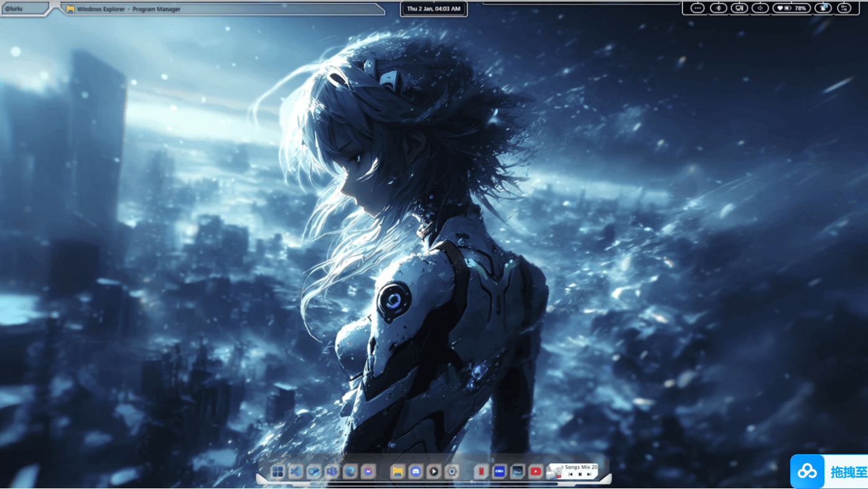Toggle Bluetooth in the top bar

719,7
